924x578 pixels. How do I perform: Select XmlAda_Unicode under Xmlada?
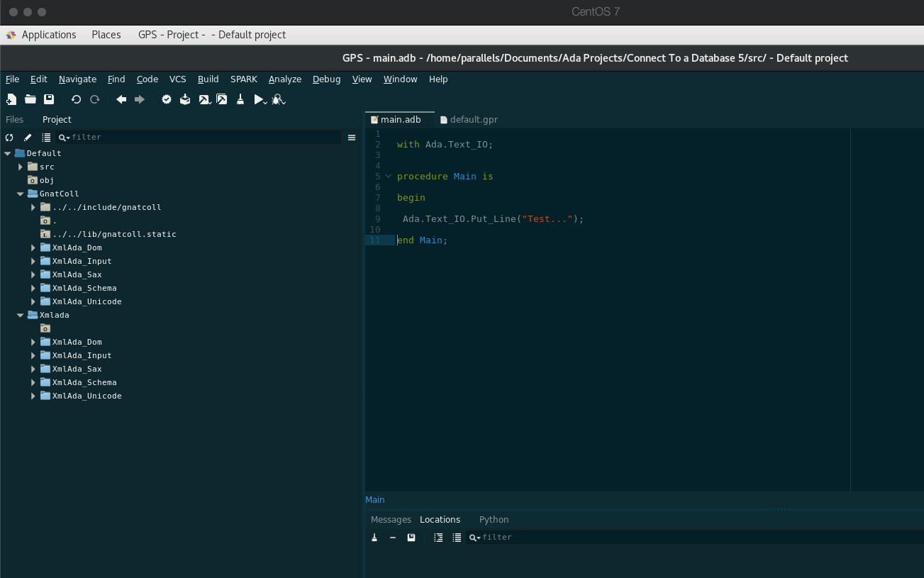87,396
